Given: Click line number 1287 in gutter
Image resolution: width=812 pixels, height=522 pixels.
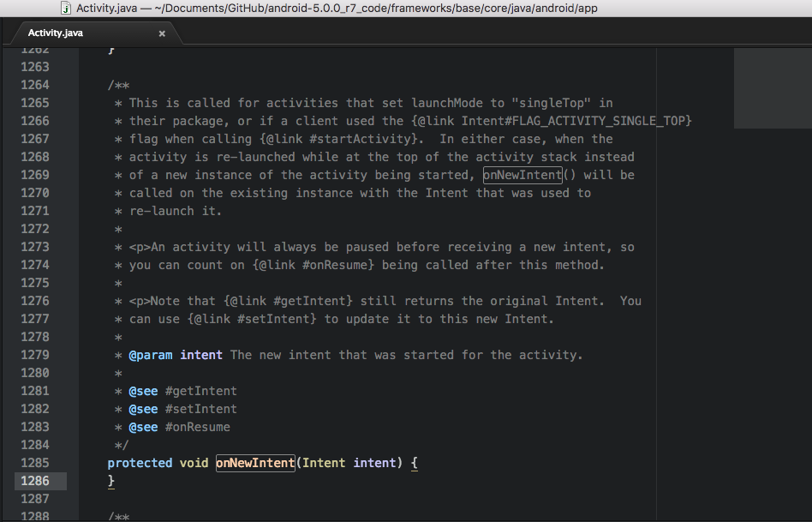Looking at the screenshot, I should pyautogui.click(x=35, y=499).
